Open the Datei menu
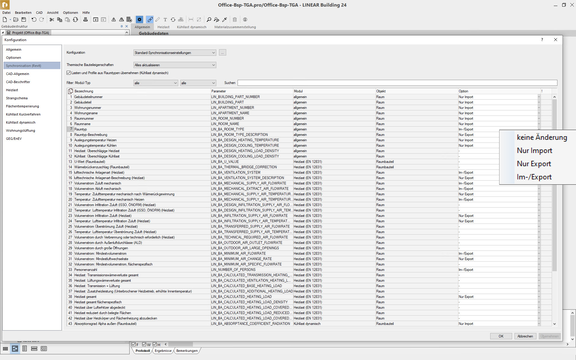The width and height of the screenshot is (576, 360). click(6, 12)
